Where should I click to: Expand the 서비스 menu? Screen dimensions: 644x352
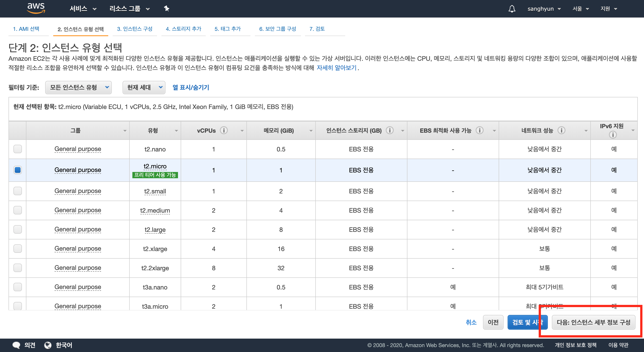(83, 9)
